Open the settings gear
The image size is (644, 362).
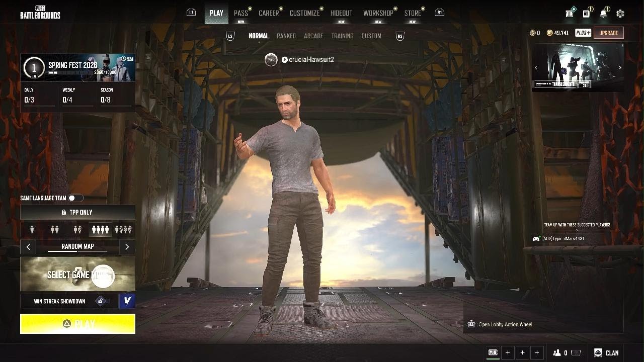(620, 14)
